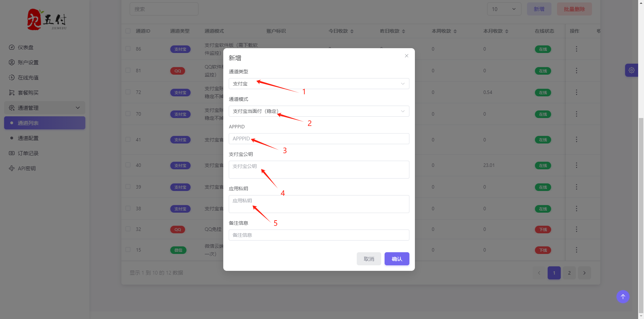Click the APPPID input field

tap(319, 139)
